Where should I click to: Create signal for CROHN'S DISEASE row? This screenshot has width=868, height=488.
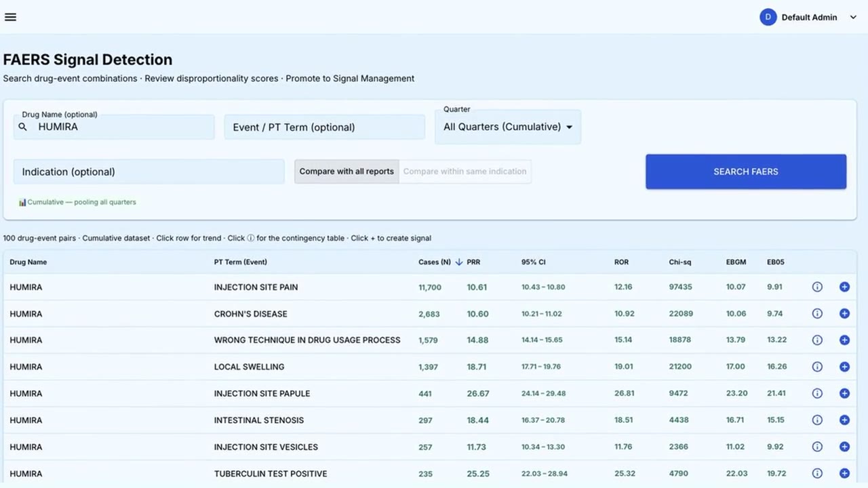point(844,313)
